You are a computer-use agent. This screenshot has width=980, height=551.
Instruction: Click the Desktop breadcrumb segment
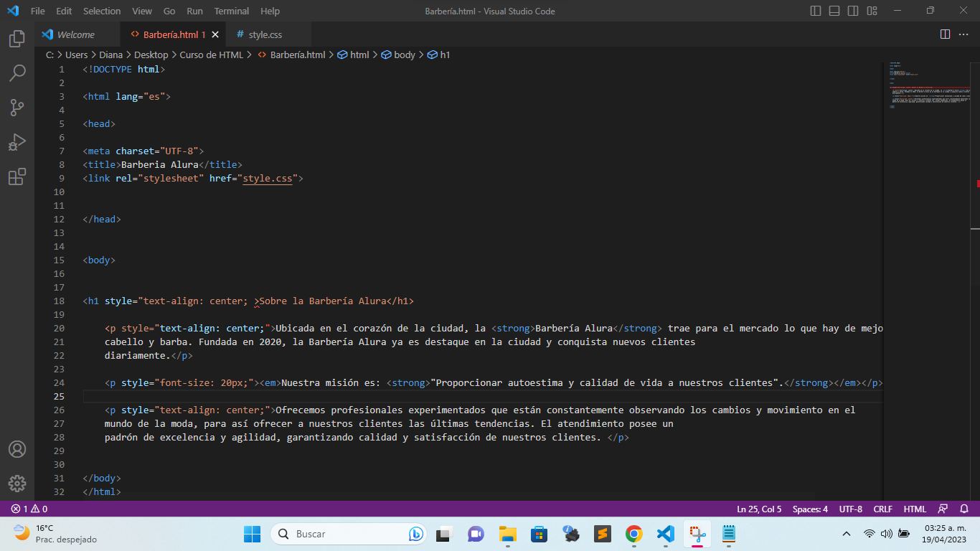click(x=151, y=55)
